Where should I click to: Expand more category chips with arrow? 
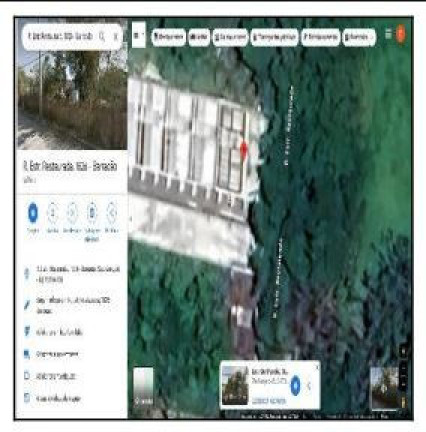(x=373, y=37)
